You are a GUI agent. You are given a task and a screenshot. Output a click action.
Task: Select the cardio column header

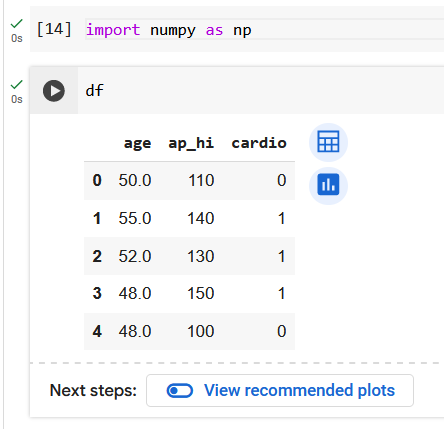point(259,143)
